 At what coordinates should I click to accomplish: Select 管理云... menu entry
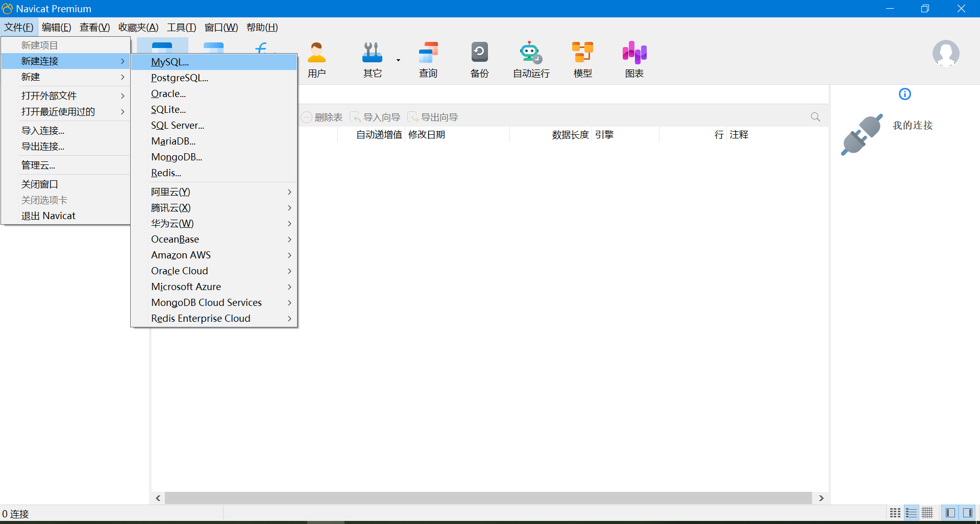65,165
